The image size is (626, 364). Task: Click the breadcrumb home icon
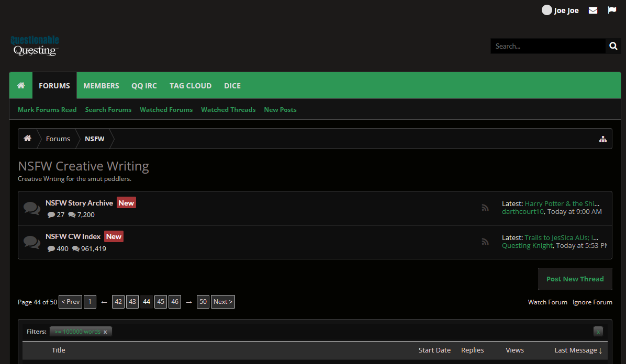pos(27,139)
